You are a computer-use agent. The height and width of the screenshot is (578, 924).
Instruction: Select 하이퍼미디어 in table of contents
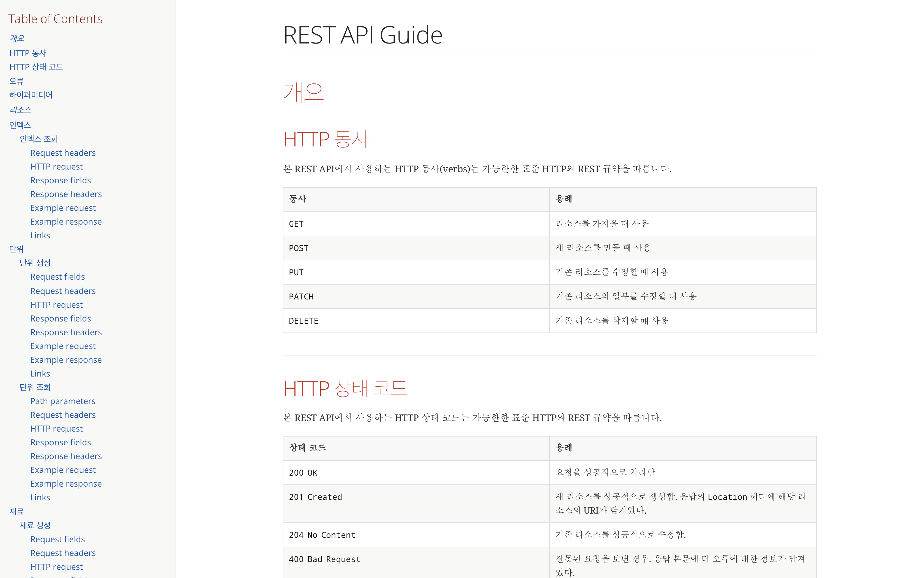[31, 95]
